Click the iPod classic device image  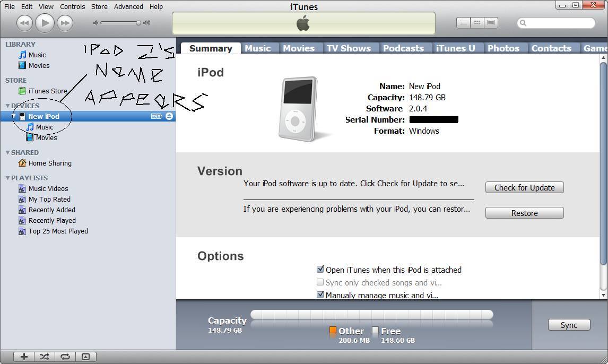[x=298, y=109]
